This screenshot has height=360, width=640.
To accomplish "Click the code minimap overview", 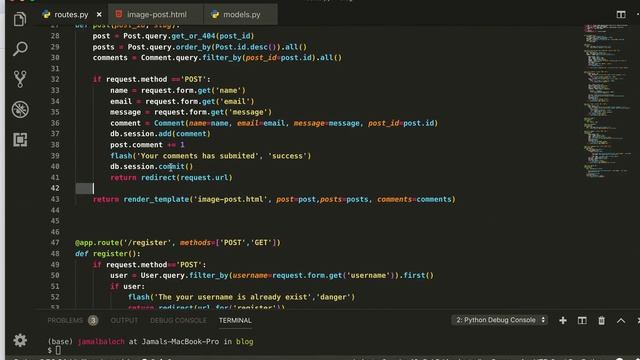I will [606, 102].
